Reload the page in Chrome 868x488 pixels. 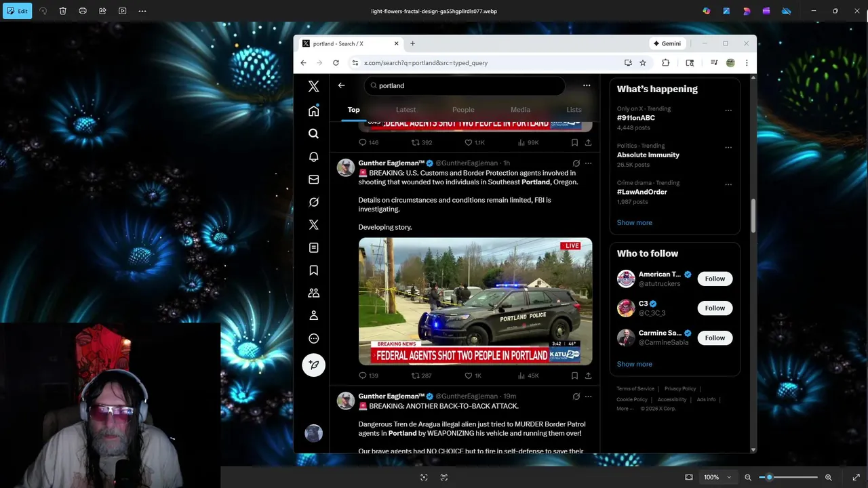(336, 63)
